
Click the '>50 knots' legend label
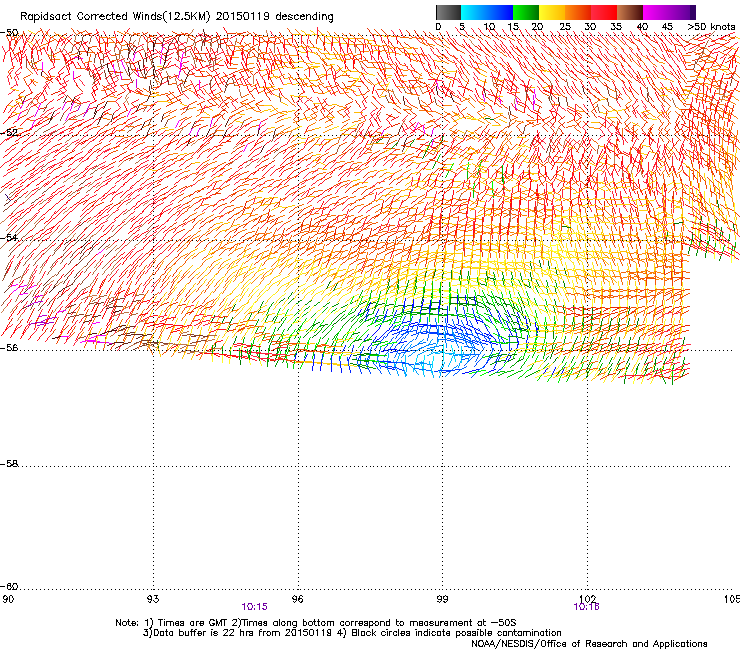click(x=711, y=27)
